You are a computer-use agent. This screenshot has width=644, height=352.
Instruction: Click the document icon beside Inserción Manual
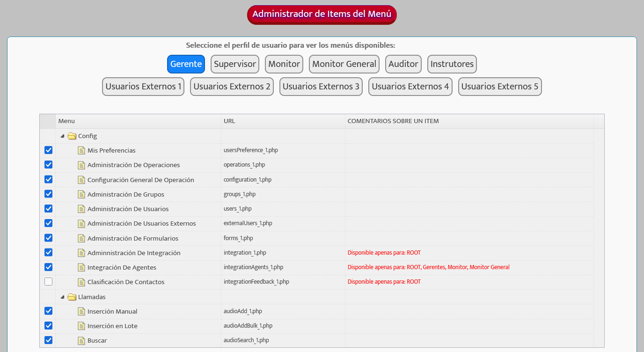pyautogui.click(x=81, y=311)
